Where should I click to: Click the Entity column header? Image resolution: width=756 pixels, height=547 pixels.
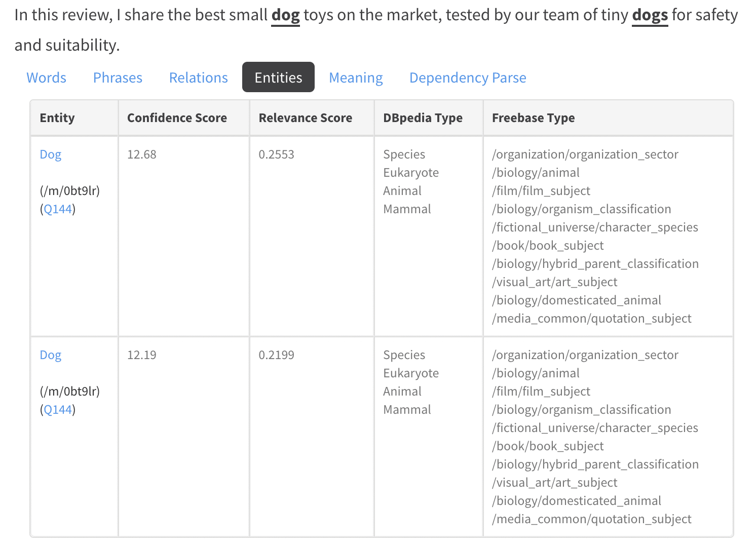[57, 118]
